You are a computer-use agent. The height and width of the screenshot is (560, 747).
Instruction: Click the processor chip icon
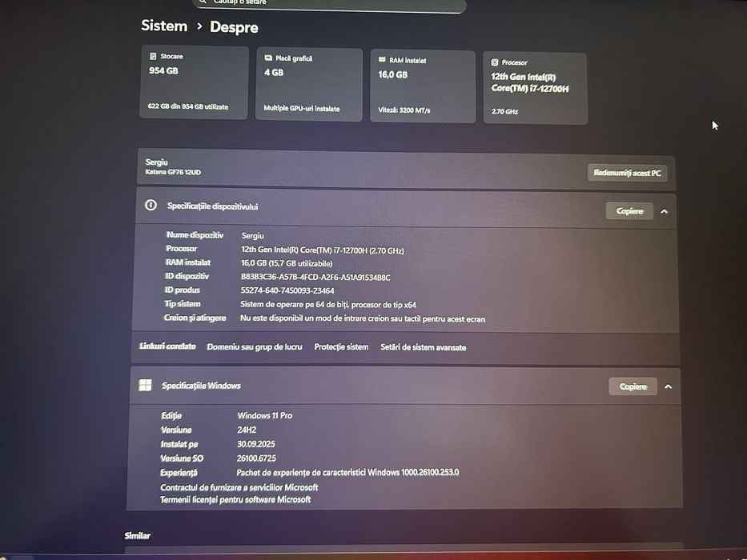coord(495,62)
